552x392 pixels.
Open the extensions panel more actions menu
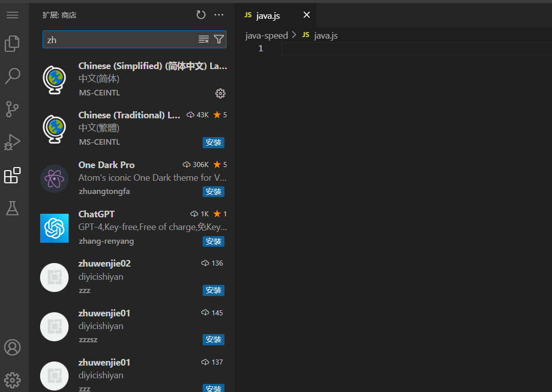tap(219, 15)
